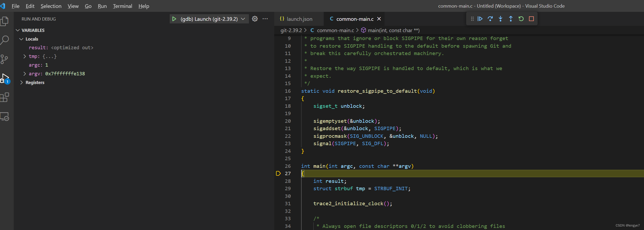Click Step Out in debug toolbar

click(x=511, y=19)
